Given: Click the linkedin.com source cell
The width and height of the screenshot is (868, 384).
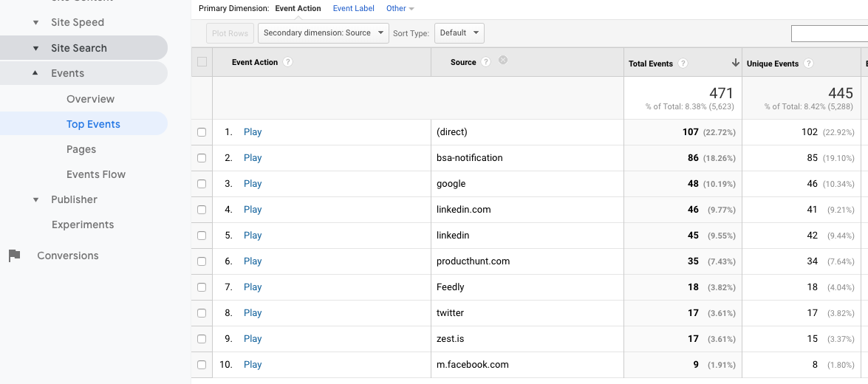Looking at the screenshot, I should 463,210.
